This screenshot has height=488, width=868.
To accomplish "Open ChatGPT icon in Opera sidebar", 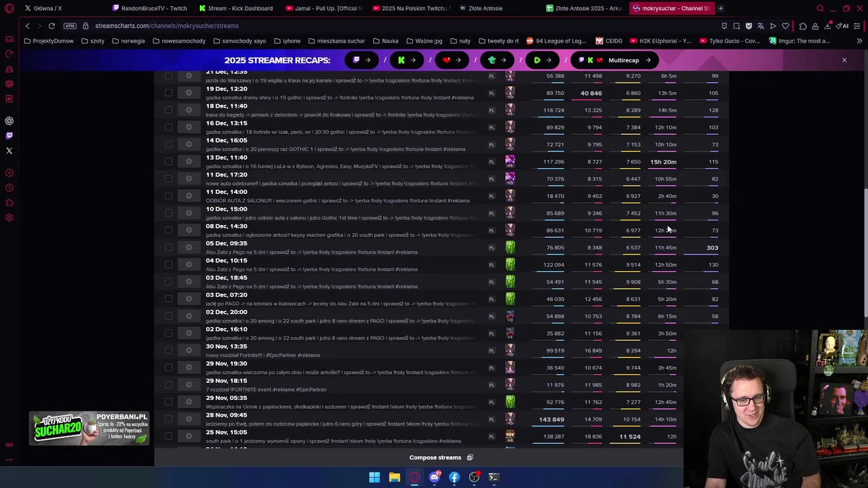I will coord(9,121).
